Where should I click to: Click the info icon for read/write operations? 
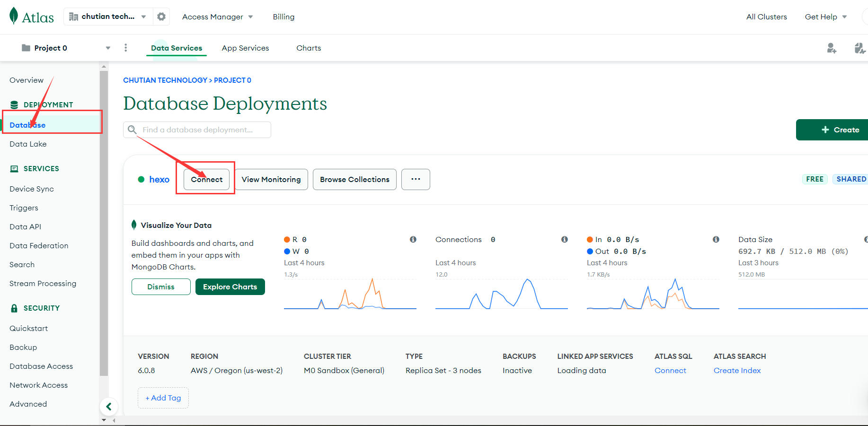coord(413,239)
